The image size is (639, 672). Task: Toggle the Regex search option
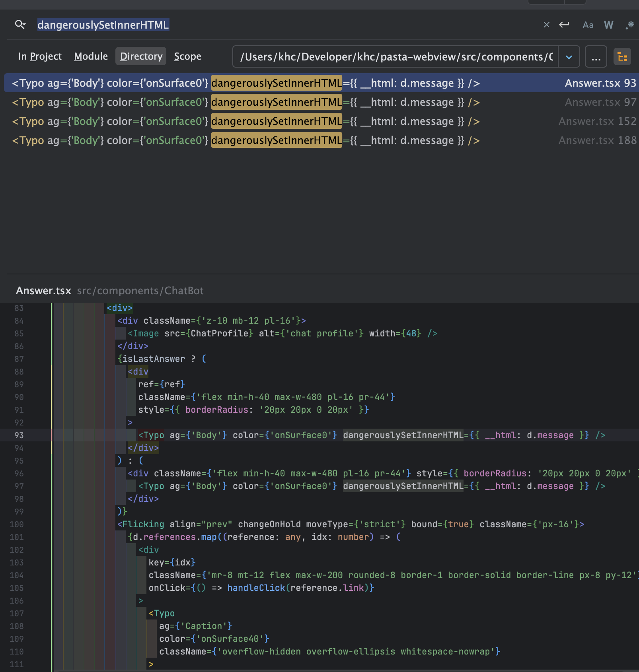tap(630, 25)
